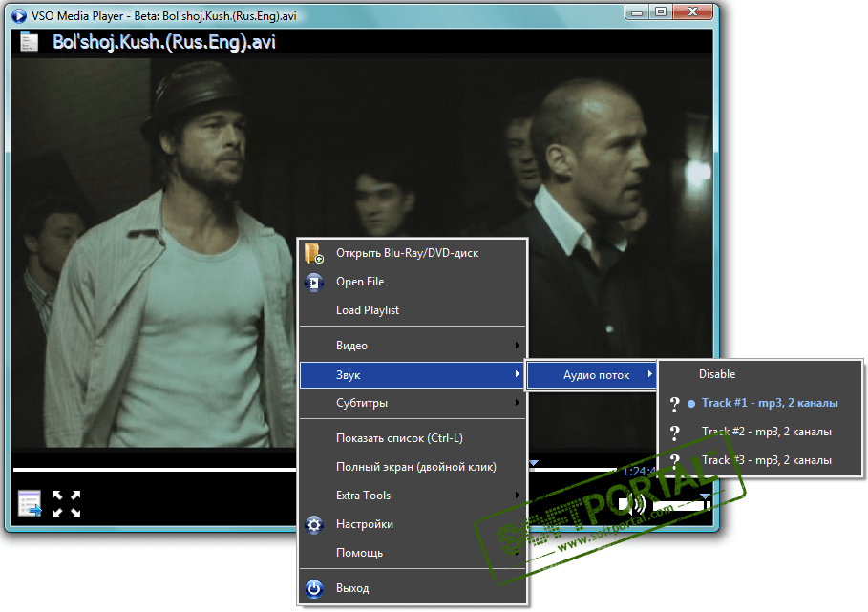Expand the Помощь submenu

413,553
